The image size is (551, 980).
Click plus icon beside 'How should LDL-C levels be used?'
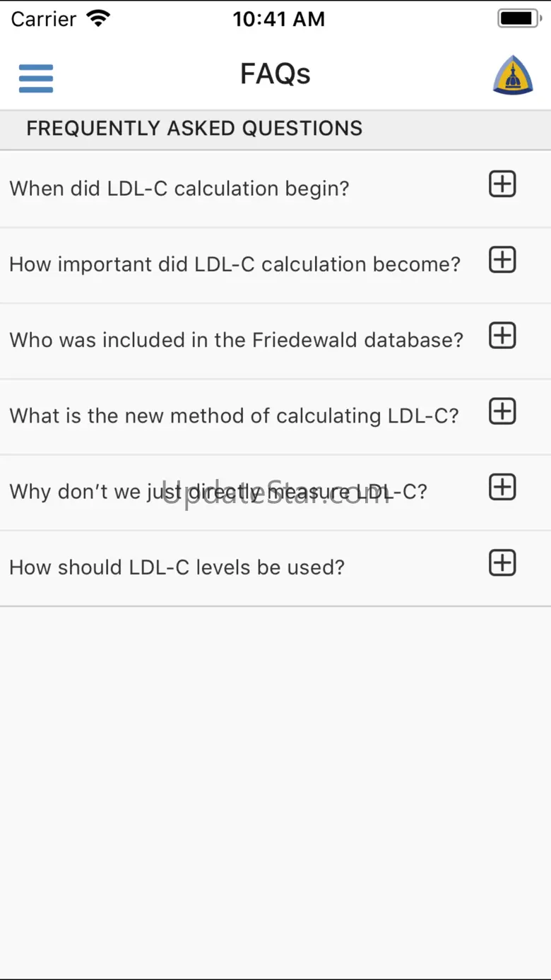point(502,563)
